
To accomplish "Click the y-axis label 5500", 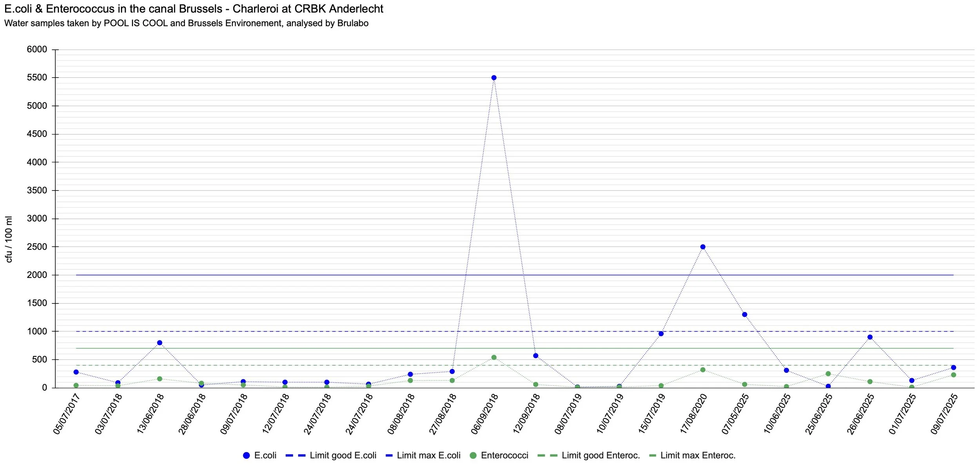I will (x=37, y=78).
